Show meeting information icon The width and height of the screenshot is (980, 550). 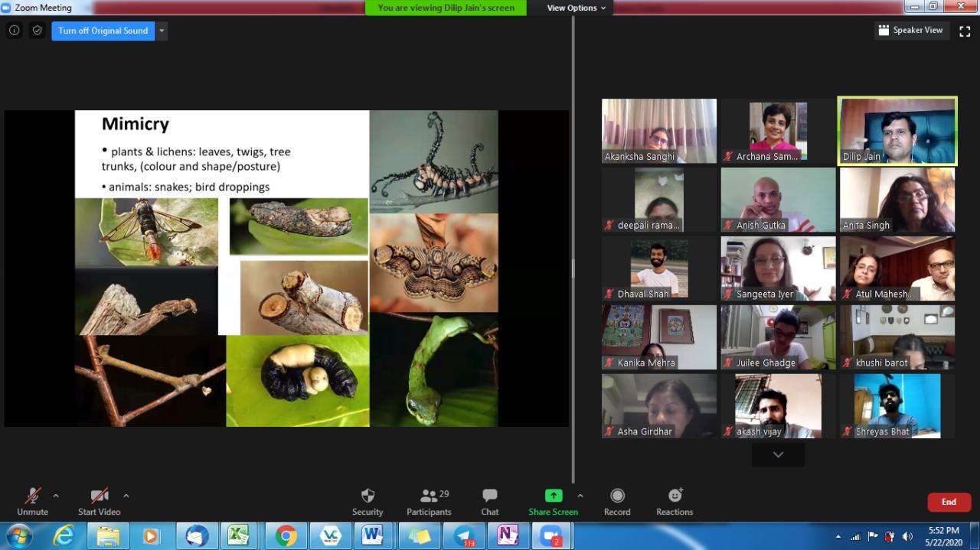coord(14,31)
